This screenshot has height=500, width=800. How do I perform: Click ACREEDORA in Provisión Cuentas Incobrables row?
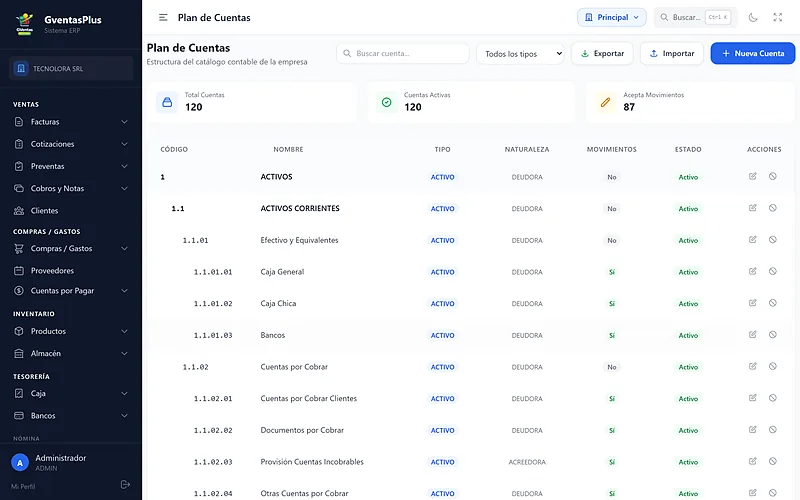pyautogui.click(x=527, y=462)
